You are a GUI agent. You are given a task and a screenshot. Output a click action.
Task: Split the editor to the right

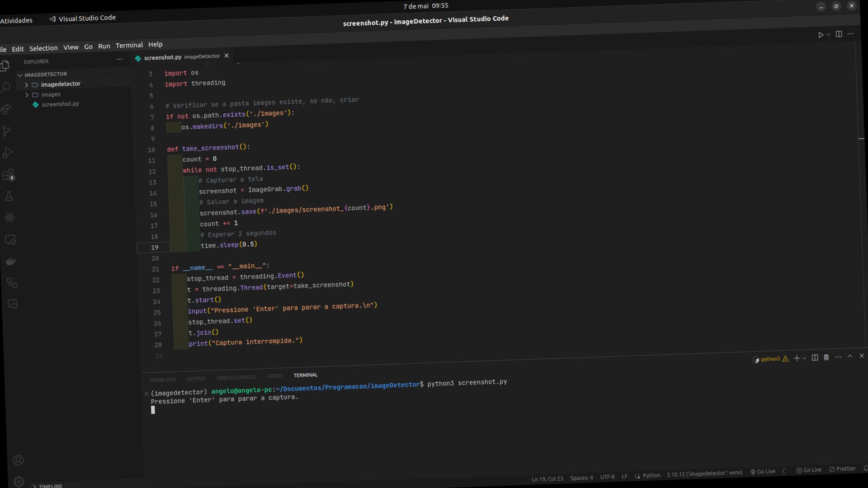839,34
